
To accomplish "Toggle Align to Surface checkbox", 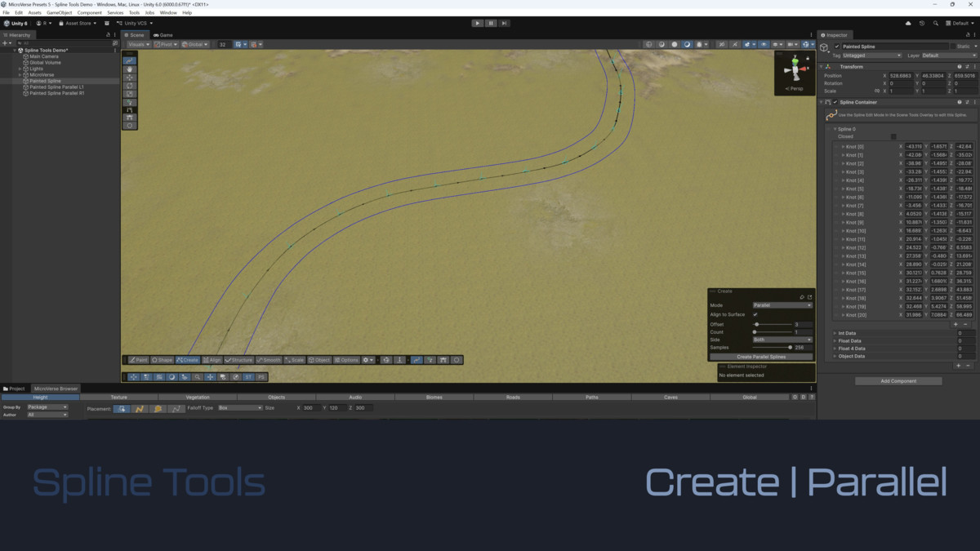I will (755, 314).
